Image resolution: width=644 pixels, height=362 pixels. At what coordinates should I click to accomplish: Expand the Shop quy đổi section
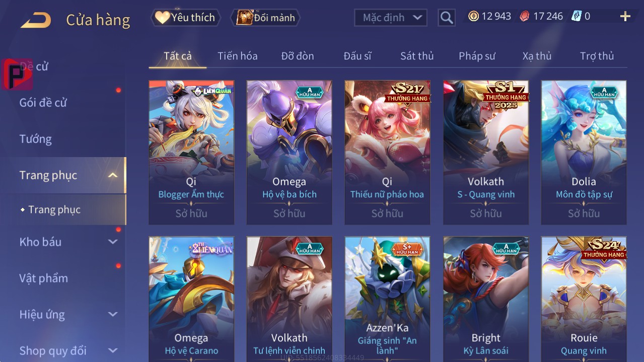coord(113,350)
